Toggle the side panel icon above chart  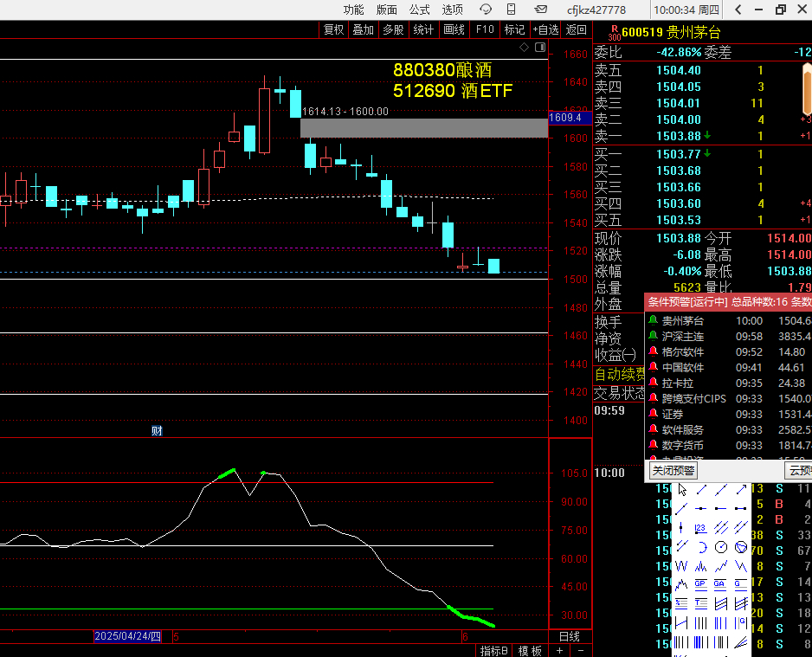(540, 48)
